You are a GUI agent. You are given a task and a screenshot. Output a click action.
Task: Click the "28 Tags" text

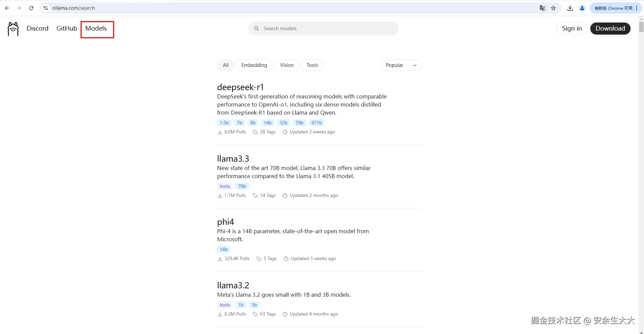[268, 132]
